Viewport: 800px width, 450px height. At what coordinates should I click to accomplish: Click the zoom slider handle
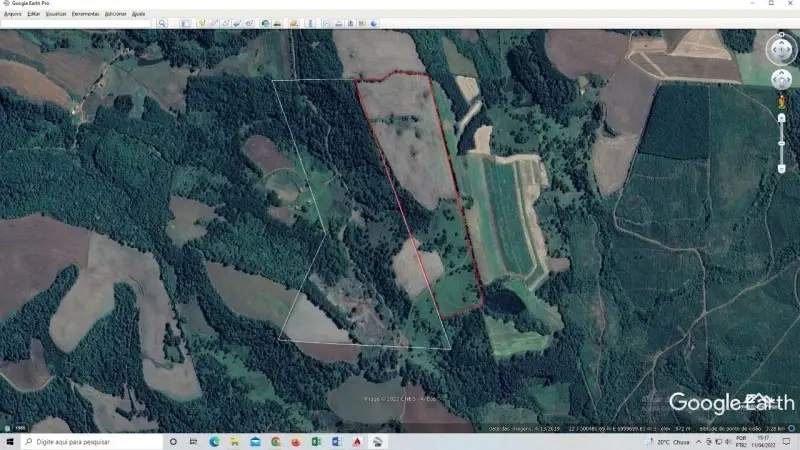coord(781,143)
